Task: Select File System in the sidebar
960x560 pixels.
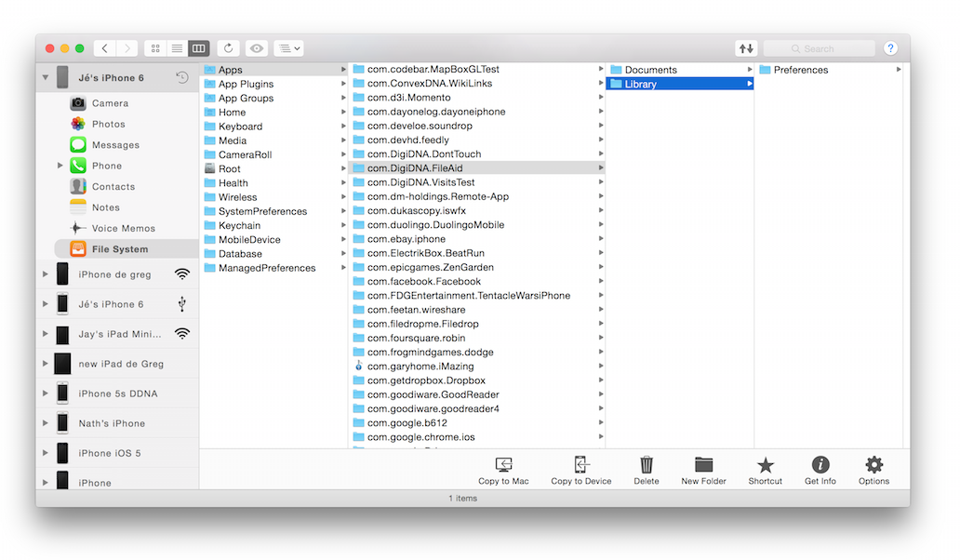Action: point(127,249)
